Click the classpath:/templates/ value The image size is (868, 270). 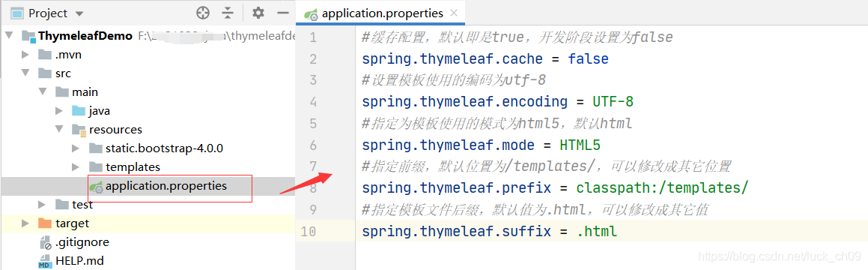(663, 188)
